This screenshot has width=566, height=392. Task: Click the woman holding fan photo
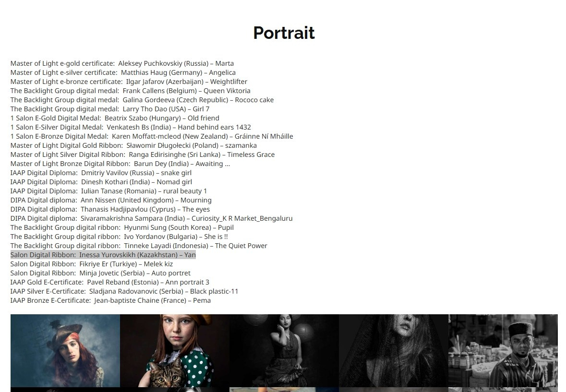coord(284,350)
